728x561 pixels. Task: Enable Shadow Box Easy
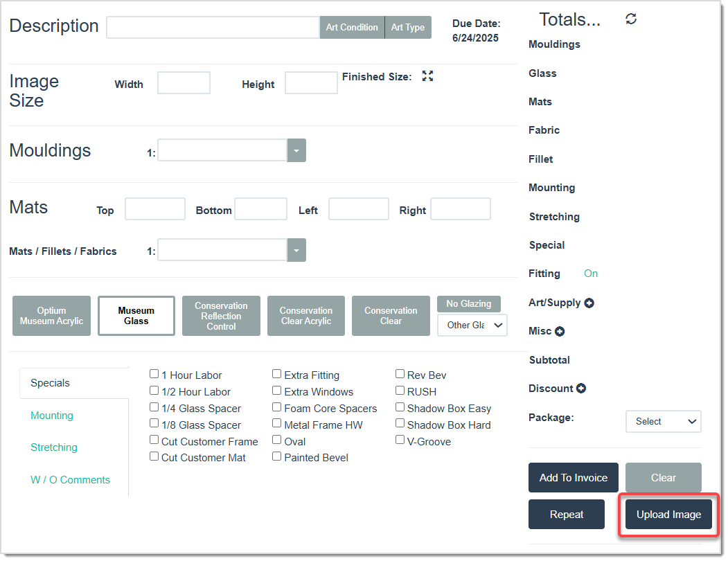click(x=400, y=407)
